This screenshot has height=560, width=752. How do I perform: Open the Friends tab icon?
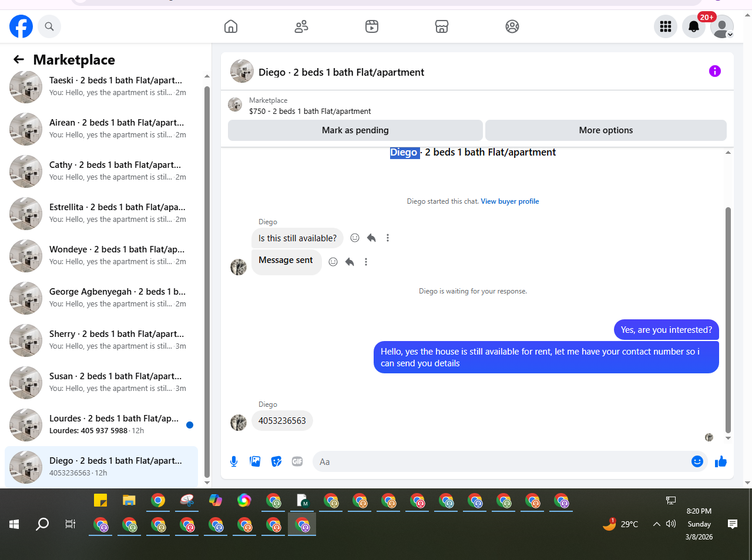tap(301, 26)
